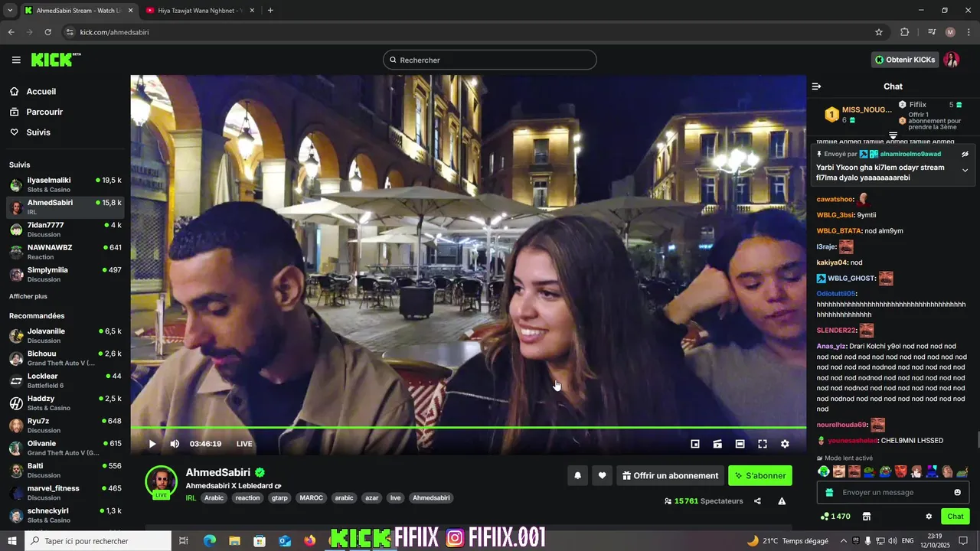980x551 pixels.
Task: Click the kick.com/ahmedsabiri address bar
Action: click(x=467, y=32)
